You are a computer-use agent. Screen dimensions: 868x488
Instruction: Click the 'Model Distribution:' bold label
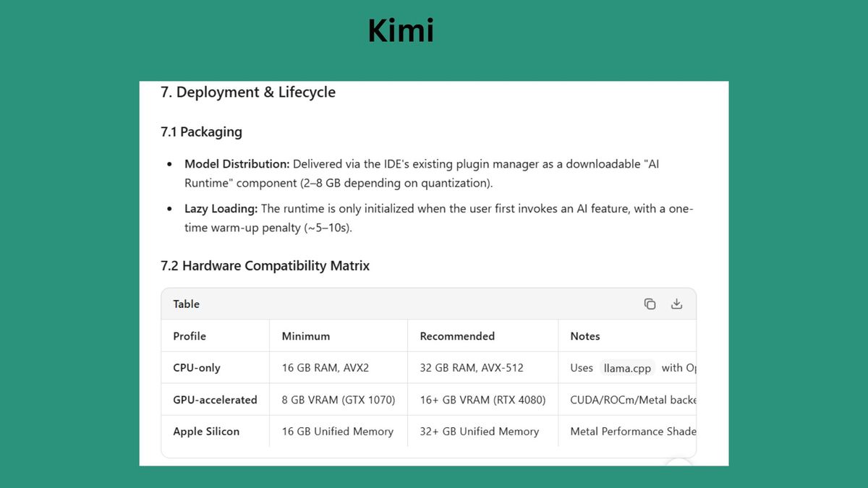point(237,164)
